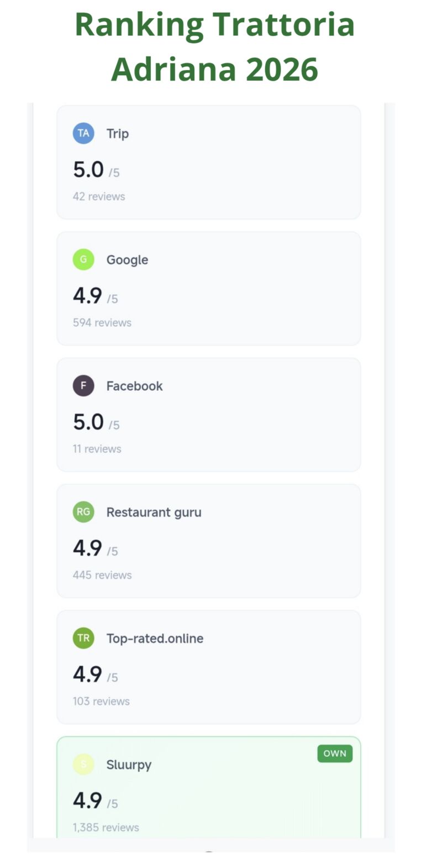Screen dimensions: 442x868
Task: Click the green G Google avatar icon
Action: [x=83, y=259]
